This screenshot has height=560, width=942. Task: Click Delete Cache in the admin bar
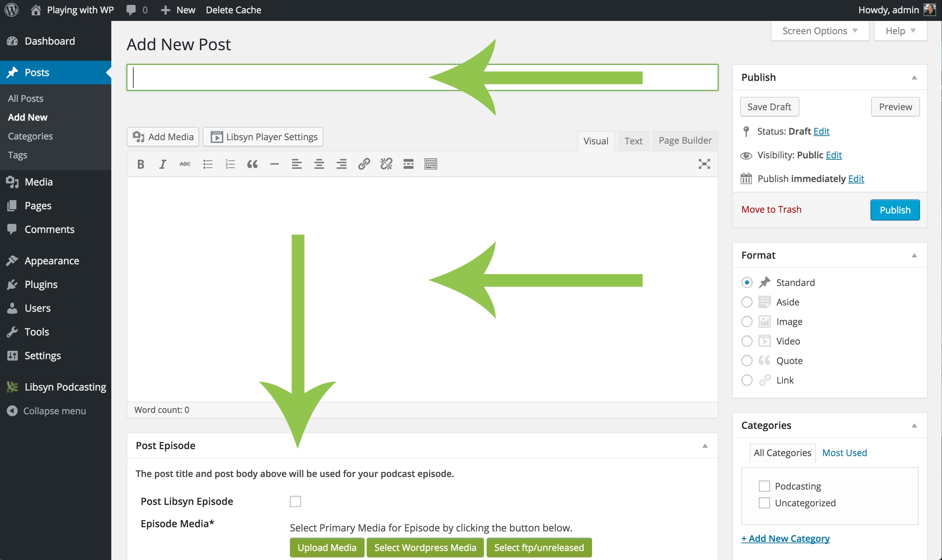coord(233,10)
